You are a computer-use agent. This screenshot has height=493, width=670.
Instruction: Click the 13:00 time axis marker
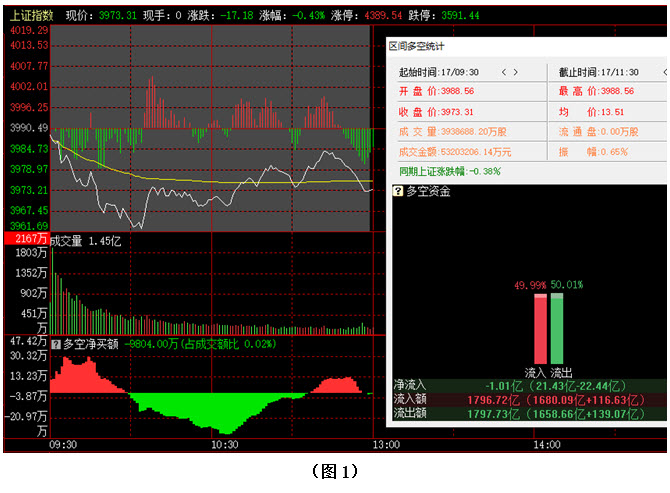(385, 444)
